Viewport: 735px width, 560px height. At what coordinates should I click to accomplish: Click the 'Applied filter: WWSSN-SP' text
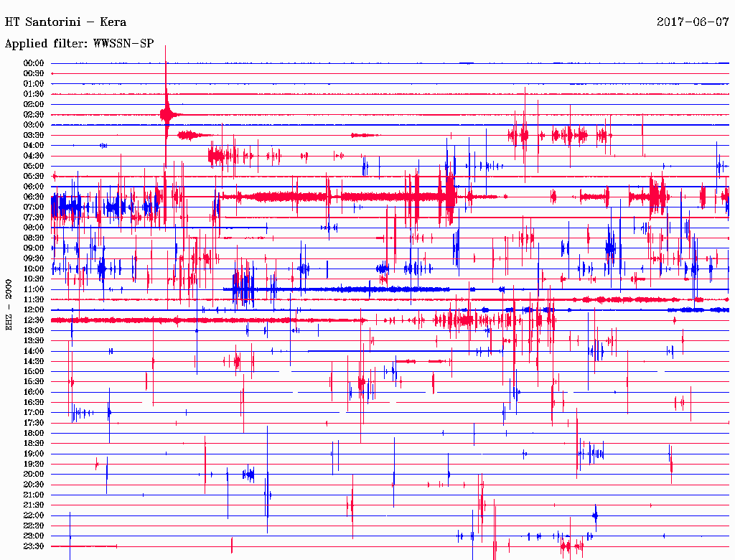coord(79,44)
